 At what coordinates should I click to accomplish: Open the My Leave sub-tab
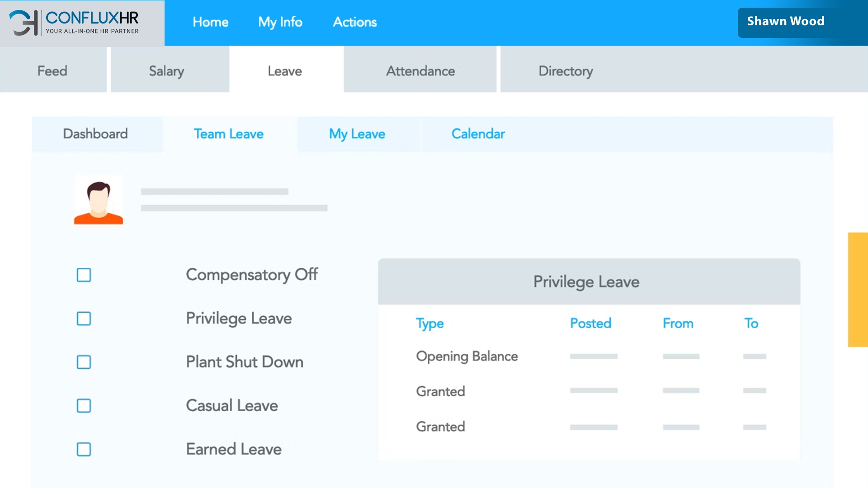[357, 134]
